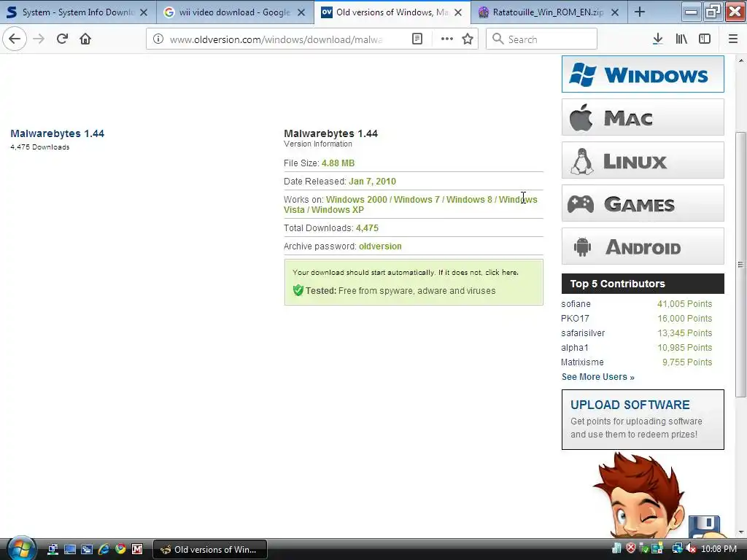Screen dimensions: 747x560
Task: Click See More Users link
Action: click(x=598, y=377)
